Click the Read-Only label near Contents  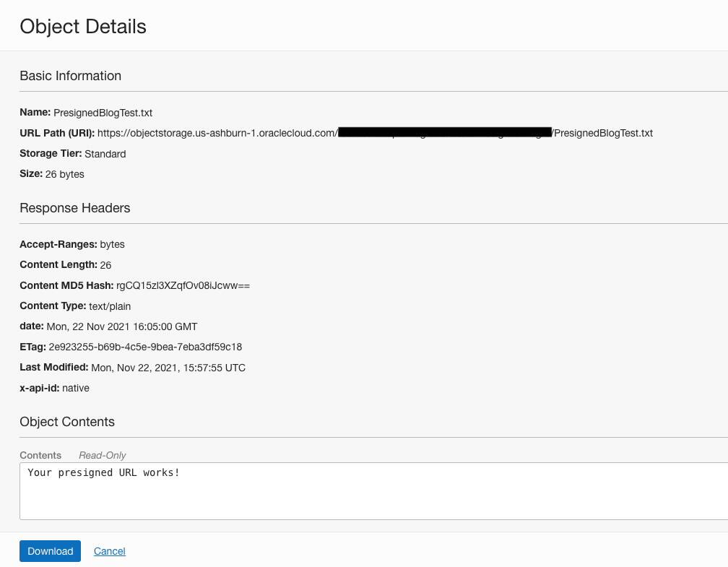pos(102,455)
